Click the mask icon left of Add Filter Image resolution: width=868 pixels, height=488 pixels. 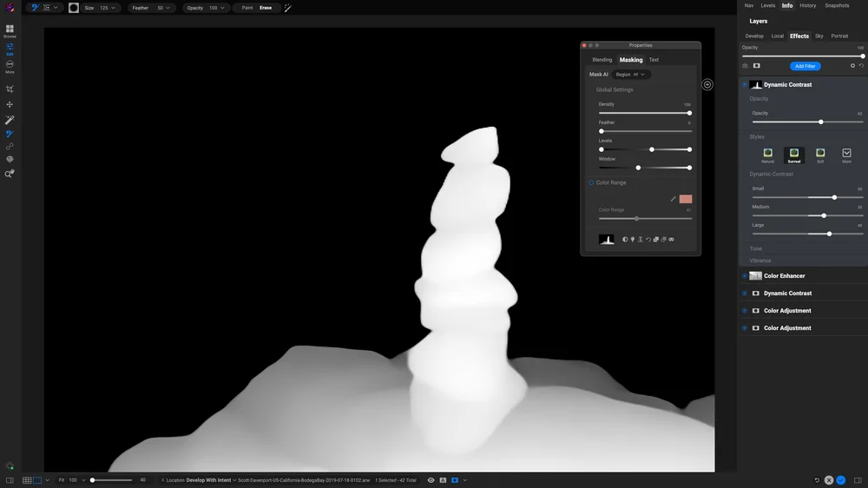point(757,66)
